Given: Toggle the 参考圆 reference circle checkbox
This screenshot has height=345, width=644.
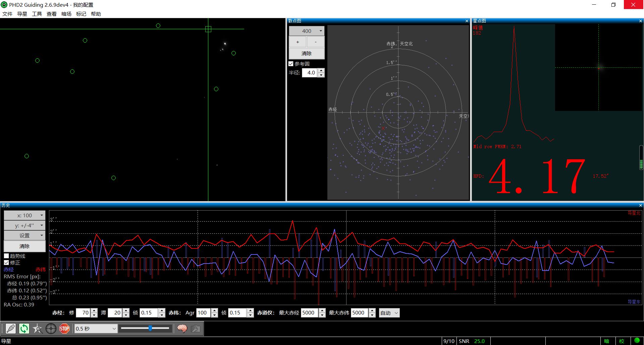Looking at the screenshot, I should (x=291, y=64).
